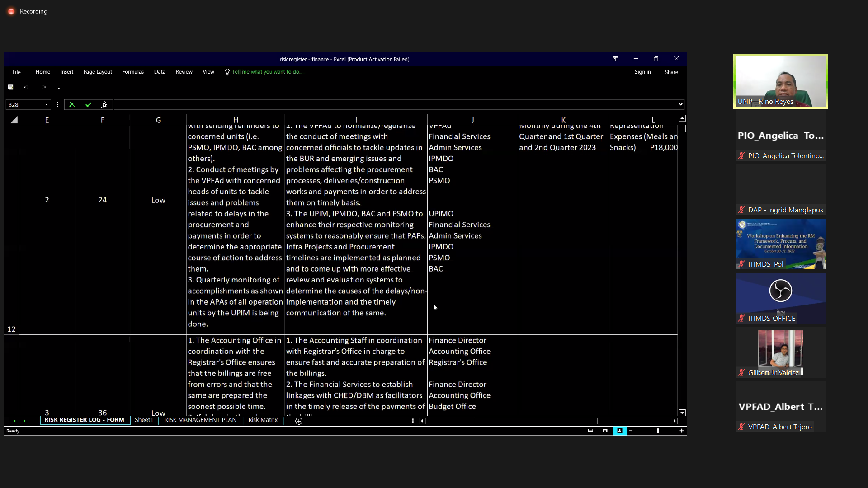This screenshot has height=488, width=868.
Task: Click the red Recording indicator
Action: pyautogui.click(x=11, y=11)
